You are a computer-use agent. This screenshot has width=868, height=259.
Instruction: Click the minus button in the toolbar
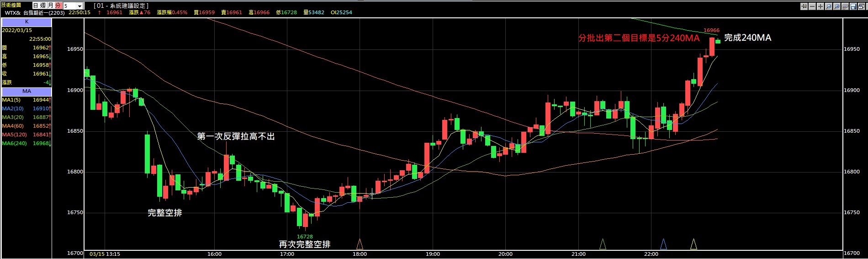click(812, 6)
